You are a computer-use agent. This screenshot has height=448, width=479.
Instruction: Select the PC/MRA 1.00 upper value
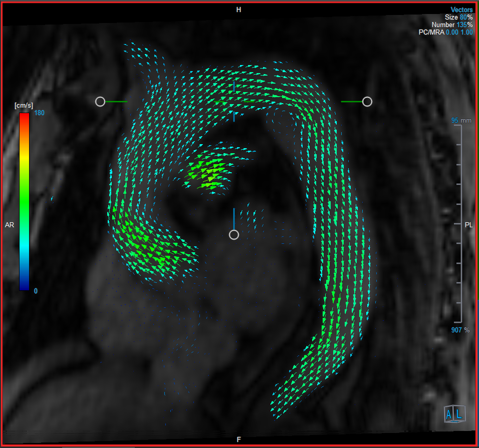click(466, 33)
